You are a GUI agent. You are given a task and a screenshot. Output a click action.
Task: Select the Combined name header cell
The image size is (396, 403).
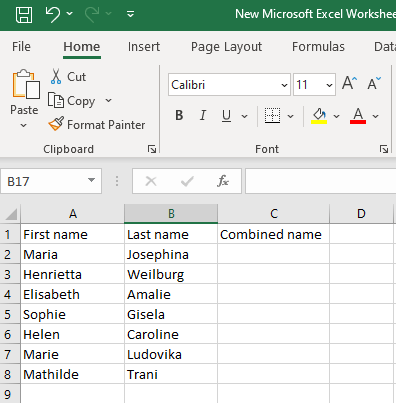point(274,234)
